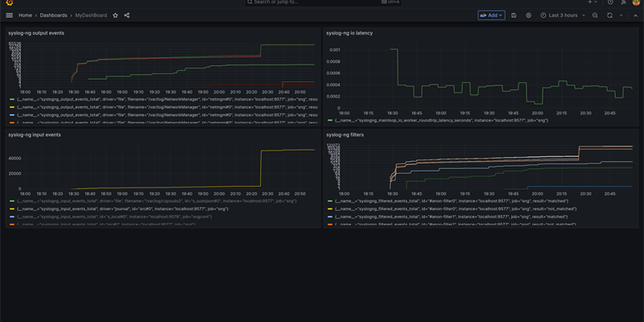Toggle anon-filter0 matched legend series
Viewport: 644px width, 322px height.
point(452,201)
